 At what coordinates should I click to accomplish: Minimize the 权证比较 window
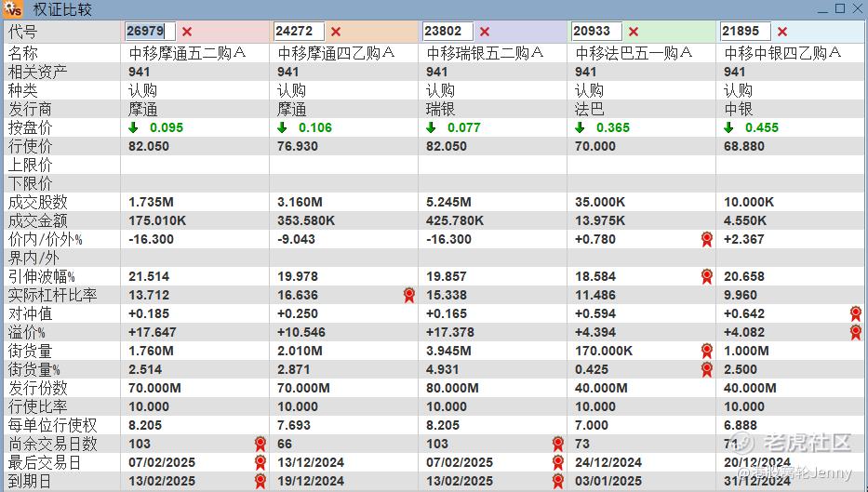tap(823, 9)
